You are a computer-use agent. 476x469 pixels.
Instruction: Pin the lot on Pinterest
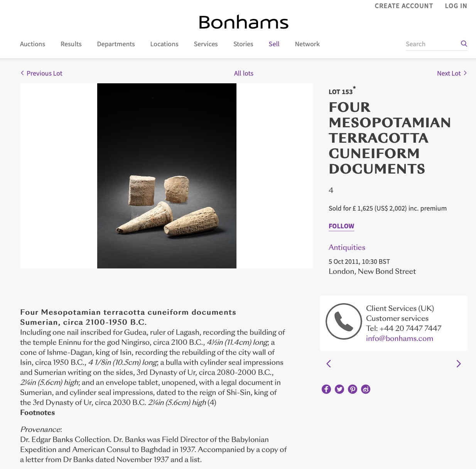coord(353,389)
